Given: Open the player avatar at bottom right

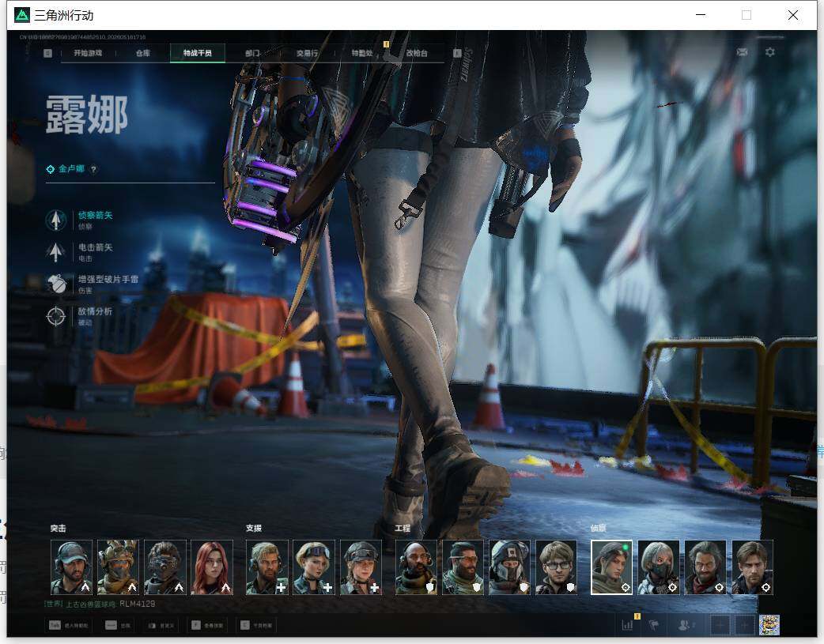Looking at the screenshot, I should coord(769,624).
